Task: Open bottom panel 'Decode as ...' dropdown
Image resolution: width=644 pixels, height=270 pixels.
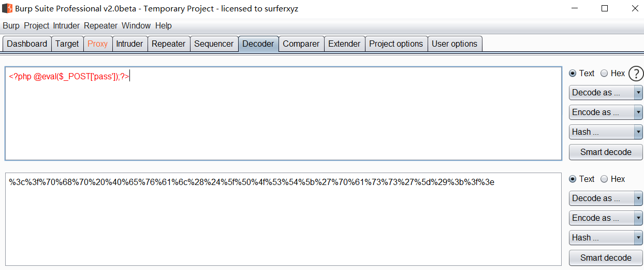Action: 606,198
